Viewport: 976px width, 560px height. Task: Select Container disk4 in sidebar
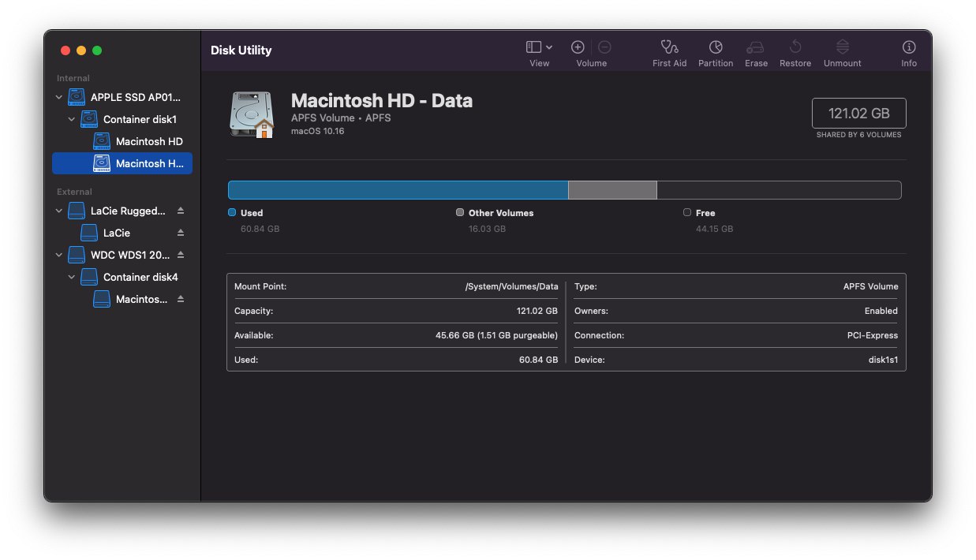122,277
